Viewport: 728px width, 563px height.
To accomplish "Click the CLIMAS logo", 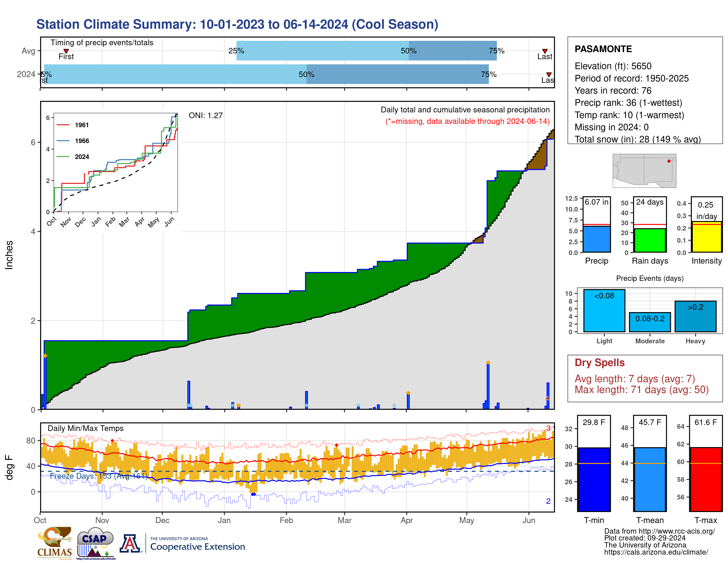I will pyautogui.click(x=55, y=543).
